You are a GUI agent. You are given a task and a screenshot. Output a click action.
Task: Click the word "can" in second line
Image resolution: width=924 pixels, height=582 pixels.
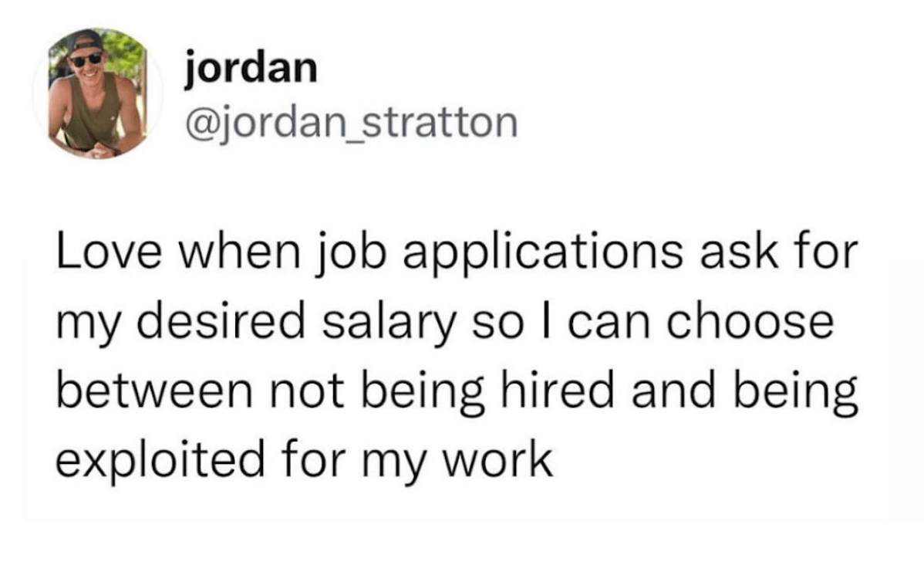point(609,324)
